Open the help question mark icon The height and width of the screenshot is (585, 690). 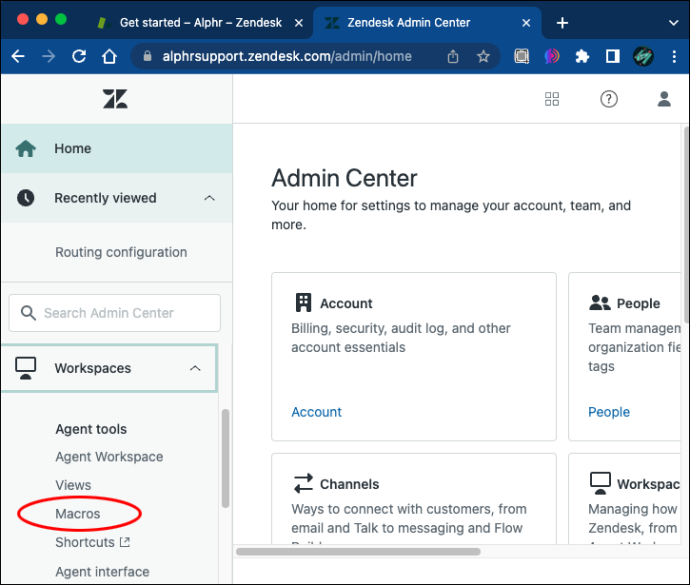point(609,99)
